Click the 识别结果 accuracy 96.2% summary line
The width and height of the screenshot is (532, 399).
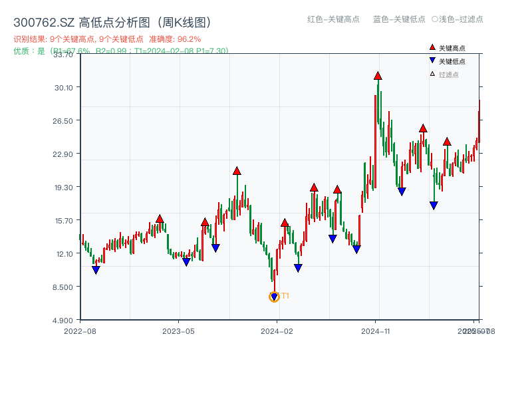pyautogui.click(x=107, y=39)
